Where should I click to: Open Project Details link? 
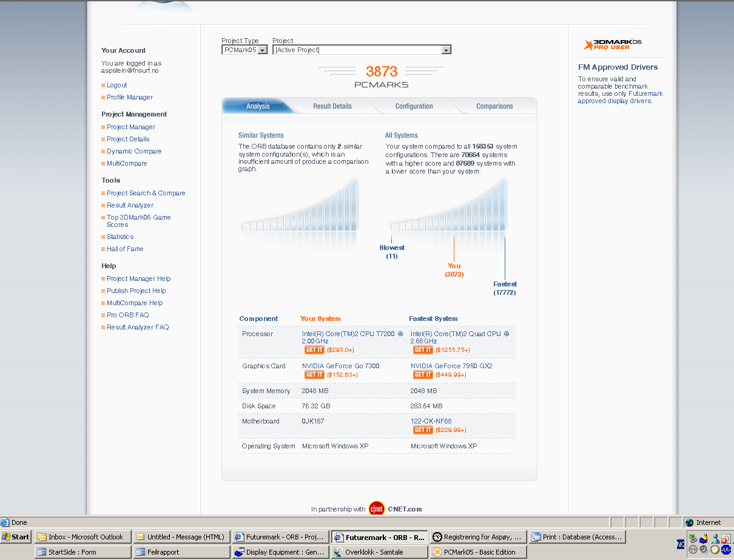tap(128, 140)
